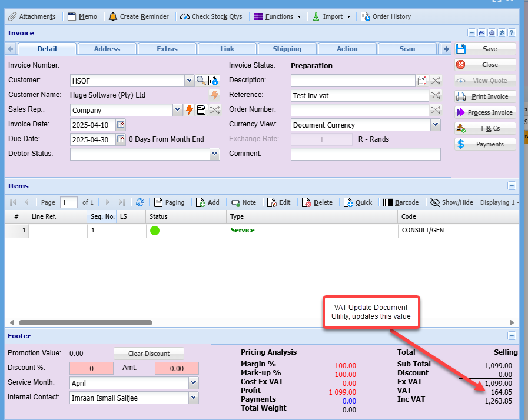Click the Barcode toolbar button
Viewport: 528px width, 420px height.
click(x=401, y=202)
